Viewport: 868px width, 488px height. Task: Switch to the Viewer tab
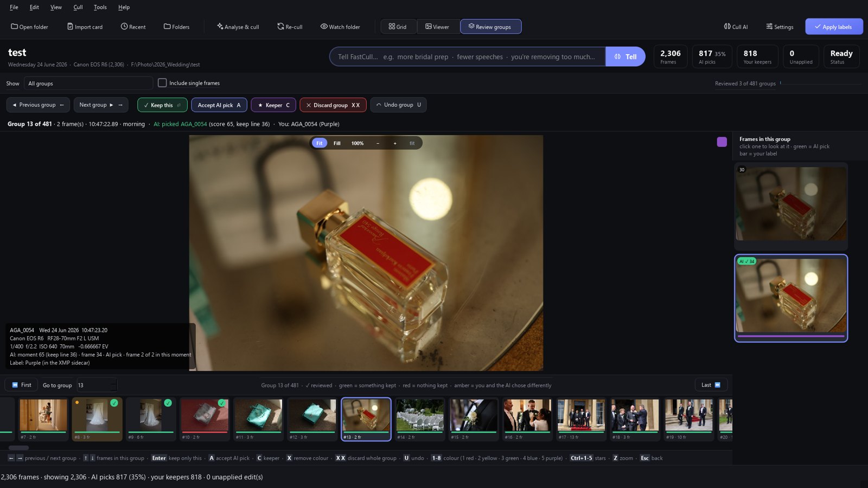click(437, 27)
